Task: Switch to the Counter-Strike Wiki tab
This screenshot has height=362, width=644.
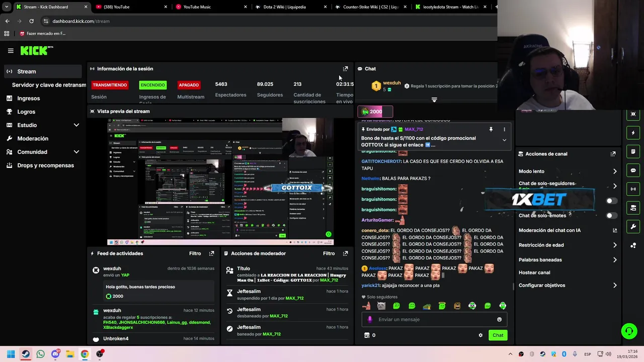Action: tap(371, 7)
